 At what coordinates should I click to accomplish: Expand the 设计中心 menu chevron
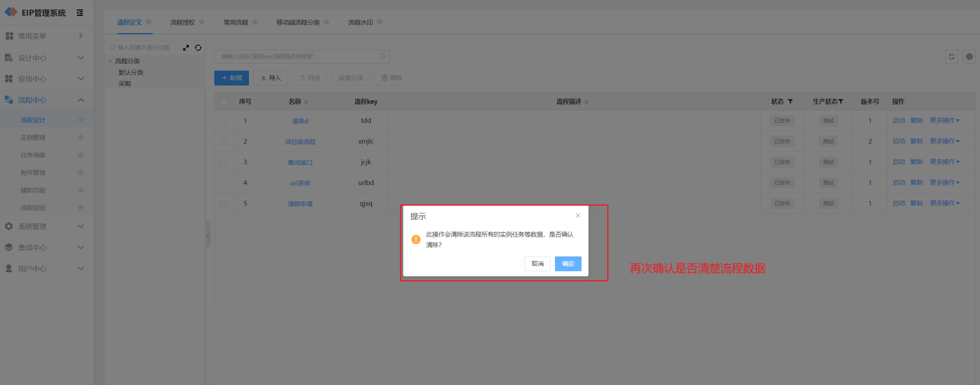(81, 57)
